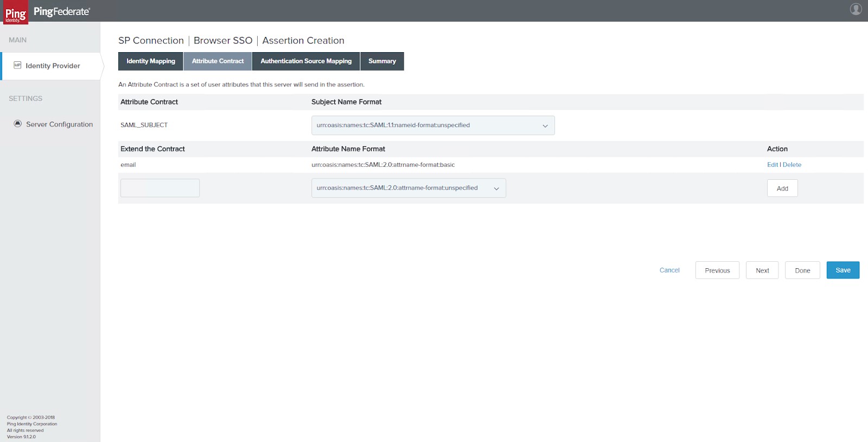The height and width of the screenshot is (442, 868).
Task: Proceed with the Next button
Action: (x=762, y=270)
